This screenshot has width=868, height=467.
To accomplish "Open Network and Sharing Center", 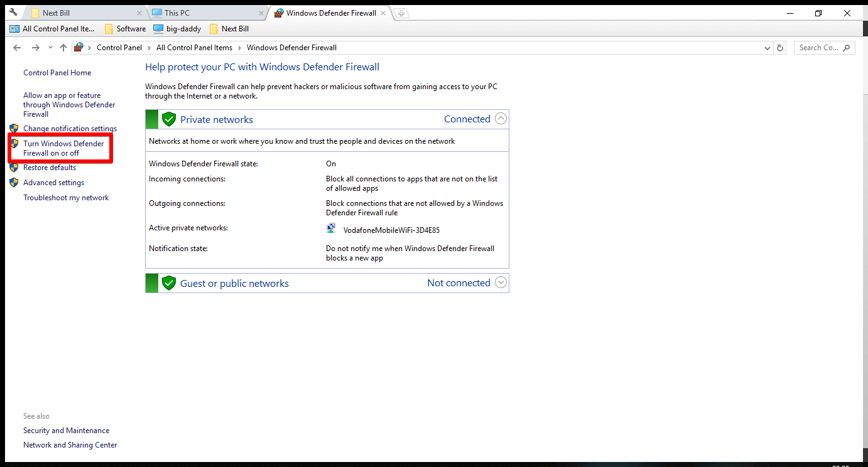I will pyautogui.click(x=70, y=444).
